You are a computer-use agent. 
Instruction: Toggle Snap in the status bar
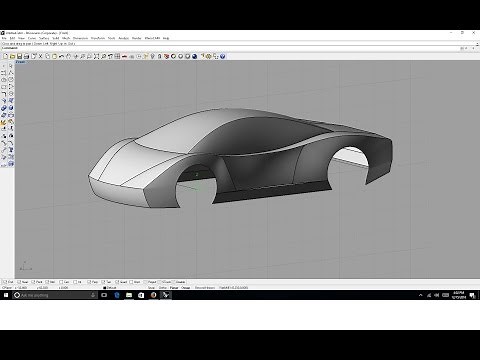coord(151,287)
